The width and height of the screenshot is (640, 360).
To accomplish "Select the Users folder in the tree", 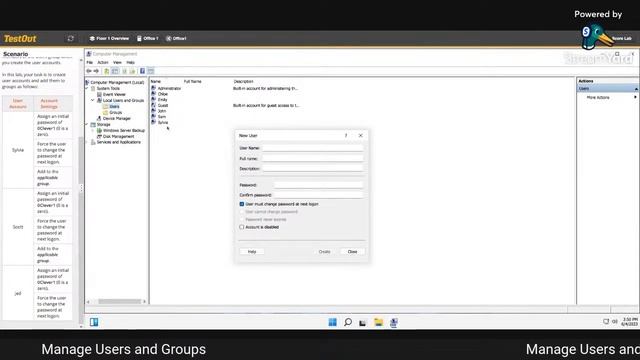I will [x=114, y=106].
